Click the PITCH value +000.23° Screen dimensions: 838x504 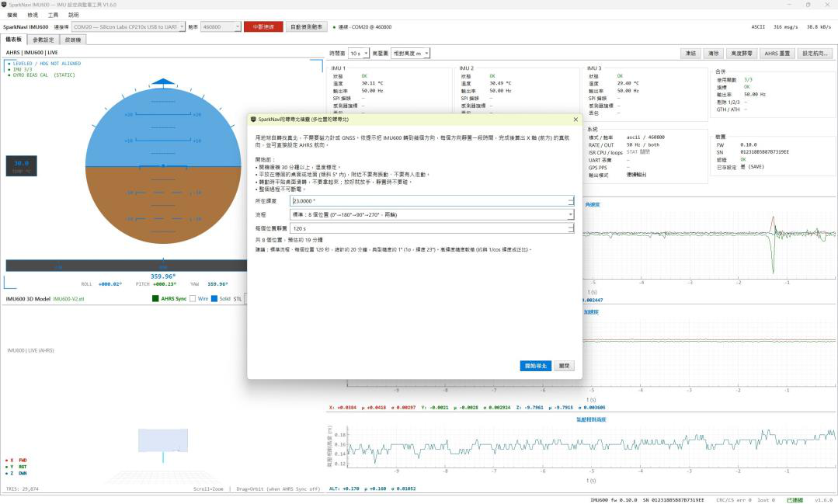click(x=165, y=284)
